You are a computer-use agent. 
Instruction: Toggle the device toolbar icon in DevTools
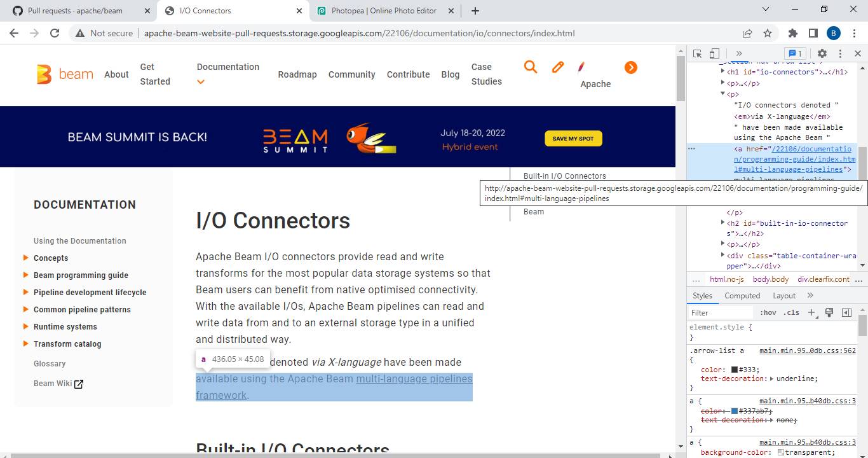click(713, 53)
